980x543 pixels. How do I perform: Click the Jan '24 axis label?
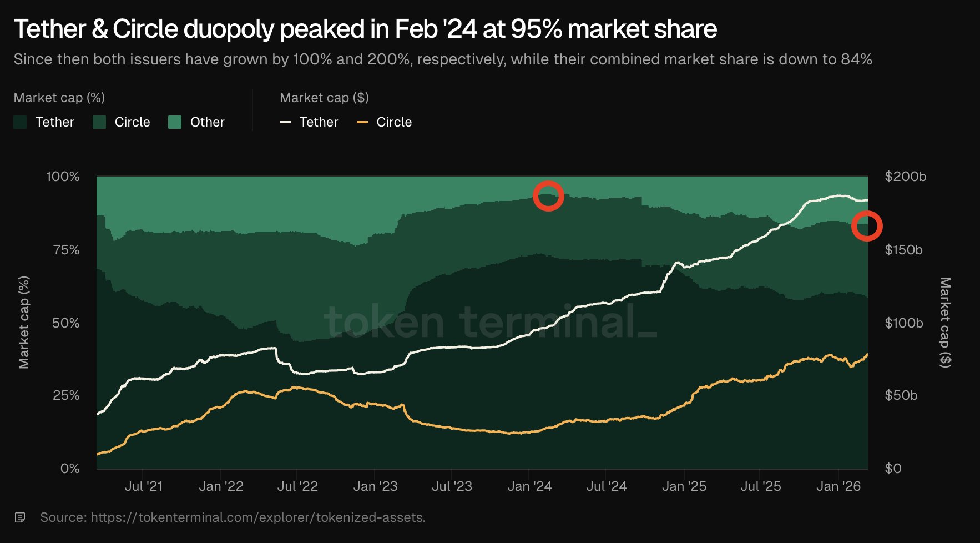click(529, 486)
